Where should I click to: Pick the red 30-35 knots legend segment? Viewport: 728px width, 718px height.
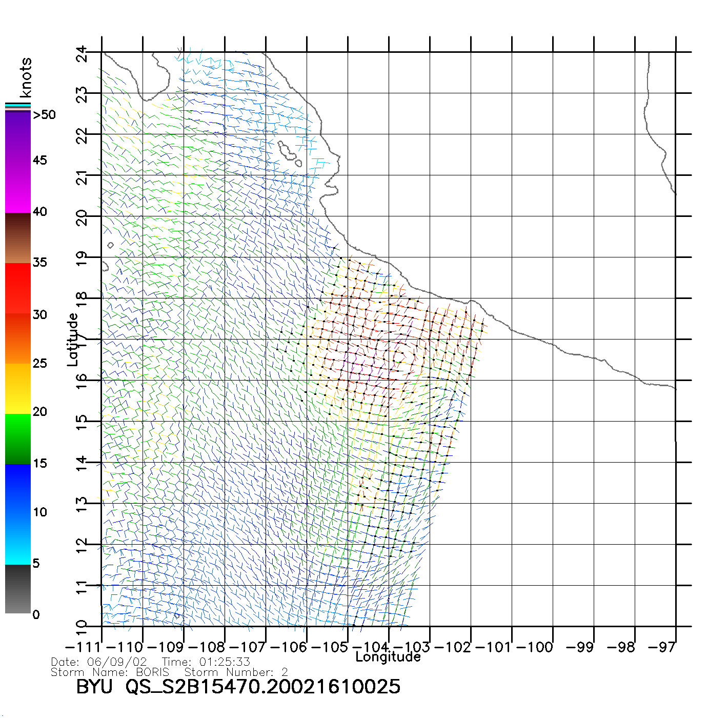(x=18, y=288)
